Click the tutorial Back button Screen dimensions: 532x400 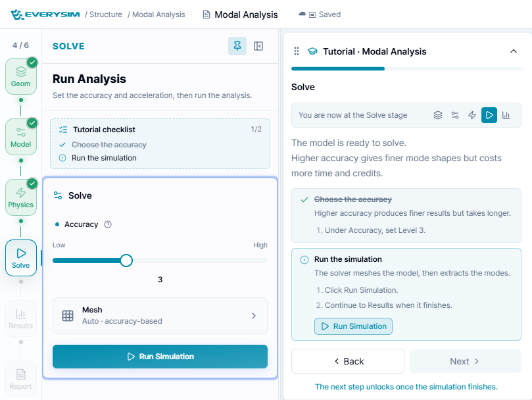pos(348,361)
